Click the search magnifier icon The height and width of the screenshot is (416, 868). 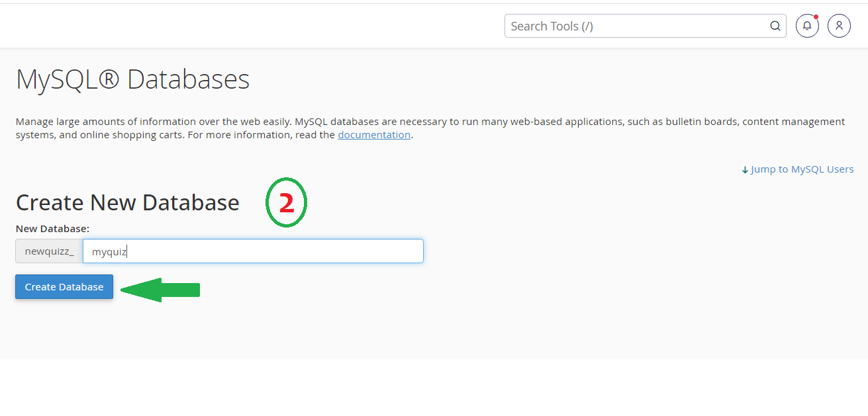click(x=775, y=26)
